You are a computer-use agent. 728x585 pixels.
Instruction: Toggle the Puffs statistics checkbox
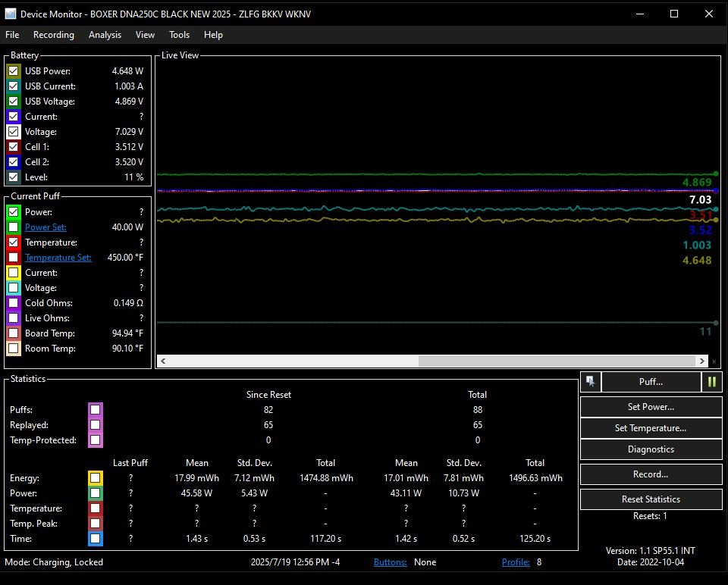pyautogui.click(x=95, y=410)
